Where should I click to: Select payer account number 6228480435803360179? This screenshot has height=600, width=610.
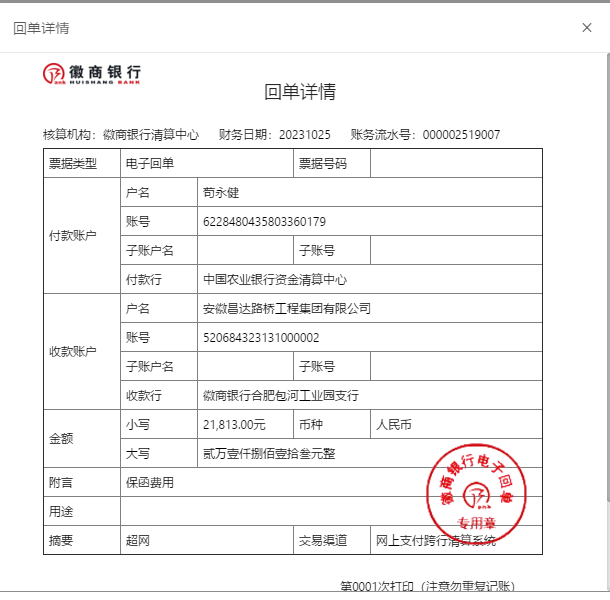click(x=264, y=221)
